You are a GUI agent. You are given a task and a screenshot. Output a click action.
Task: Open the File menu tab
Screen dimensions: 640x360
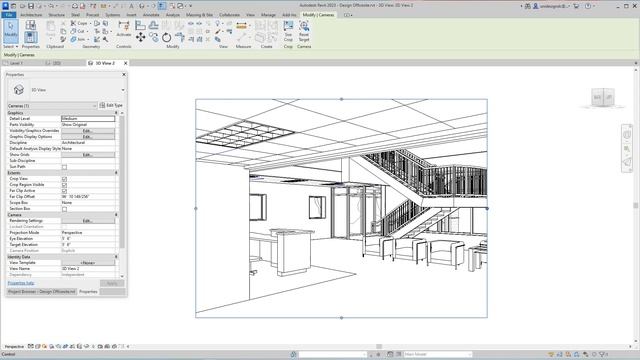coord(9,15)
